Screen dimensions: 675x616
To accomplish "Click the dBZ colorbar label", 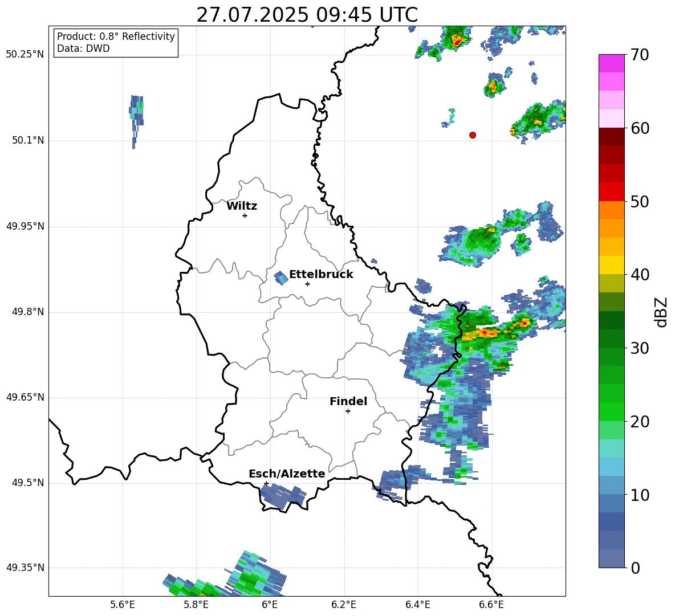I will (x=662, y=312).
